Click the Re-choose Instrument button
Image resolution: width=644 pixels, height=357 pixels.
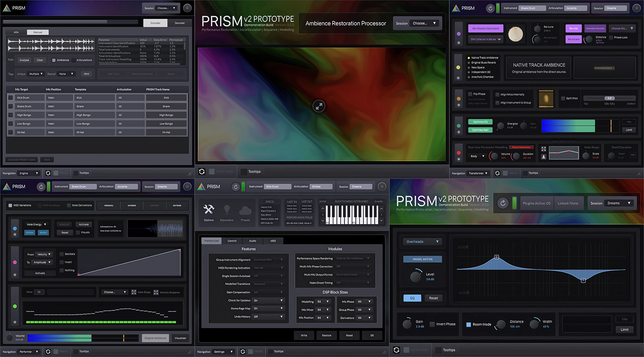tap(486, 29)
